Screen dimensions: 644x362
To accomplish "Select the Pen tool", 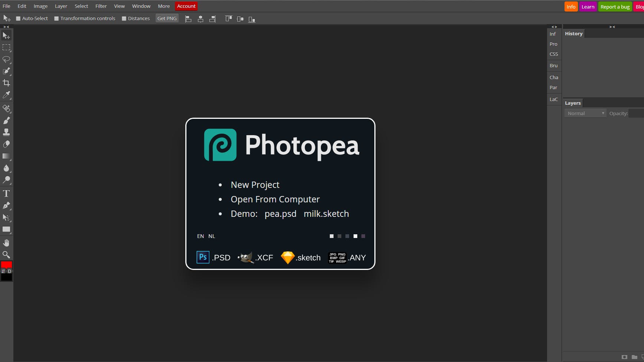I will pyautogui.click(x=6, y=205).
